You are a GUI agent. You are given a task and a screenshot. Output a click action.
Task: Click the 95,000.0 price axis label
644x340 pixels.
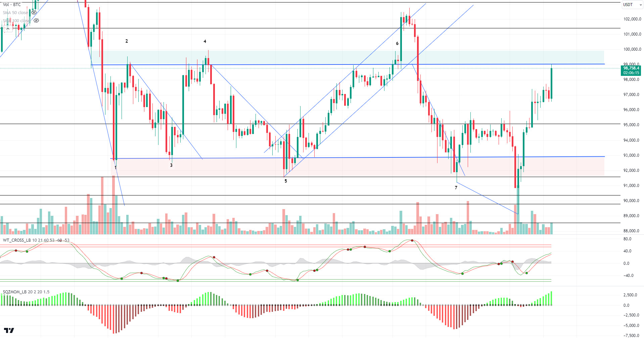631,125
